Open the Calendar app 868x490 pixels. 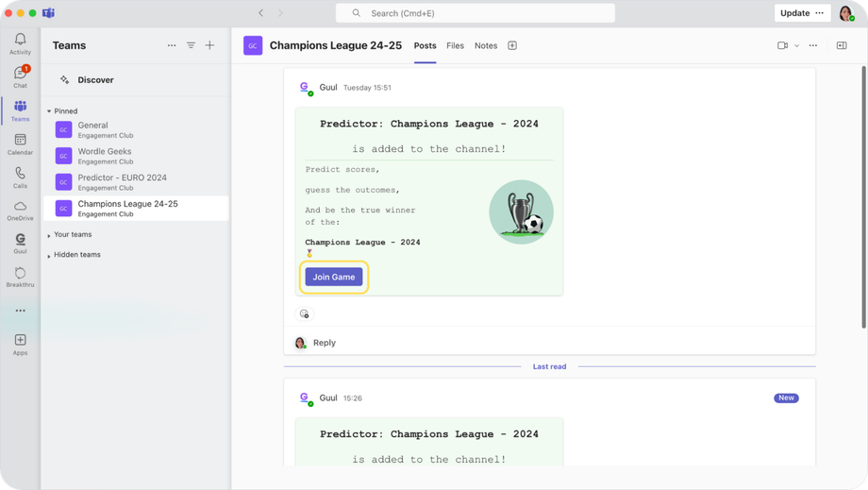pos(21,144)
